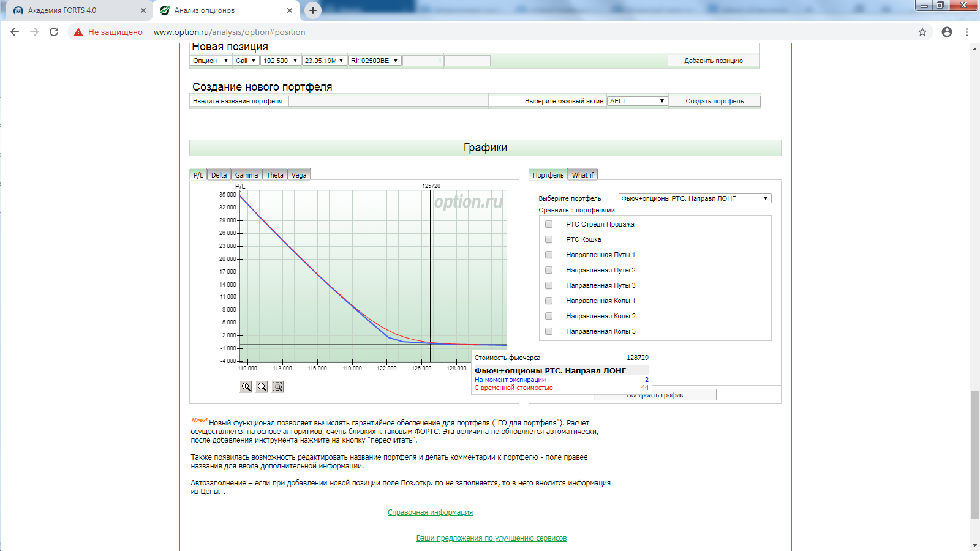Screen dimensions: 980x551
Task: Switch to the Vega chart tab
Action: tap(299, 175)
